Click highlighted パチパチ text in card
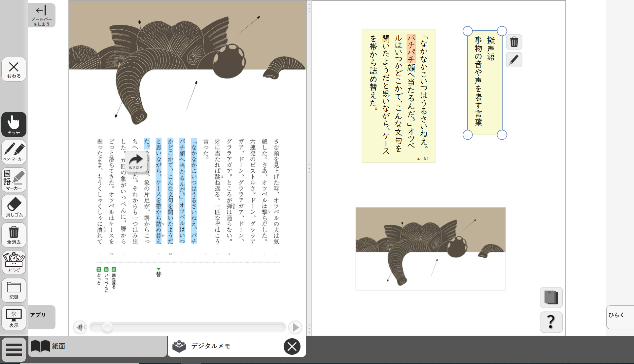The image size is (634, 364). click(x=411, y=49)
